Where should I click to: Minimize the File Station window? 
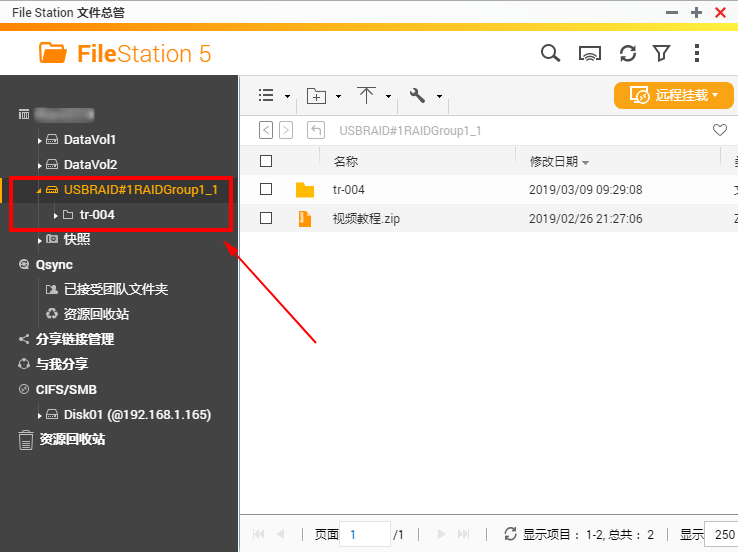672,13
